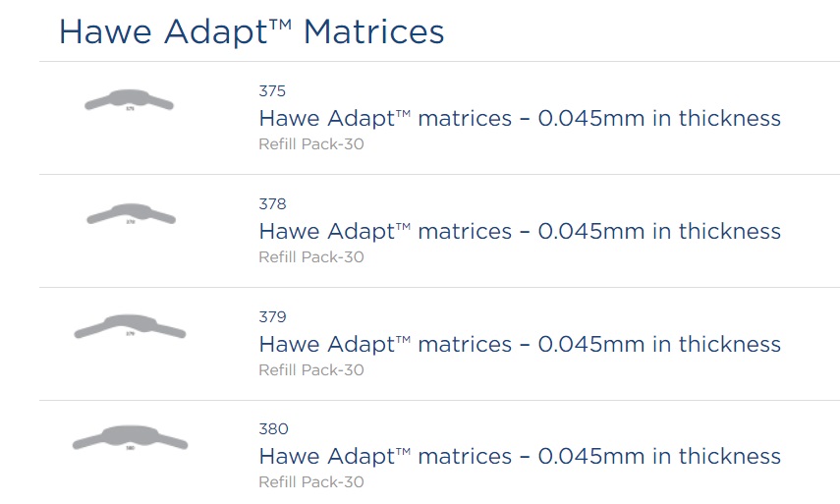The width and height of the screenshot is (840, 504).
Task: Click the 379 matrix shape image
Action: point(130,326)
